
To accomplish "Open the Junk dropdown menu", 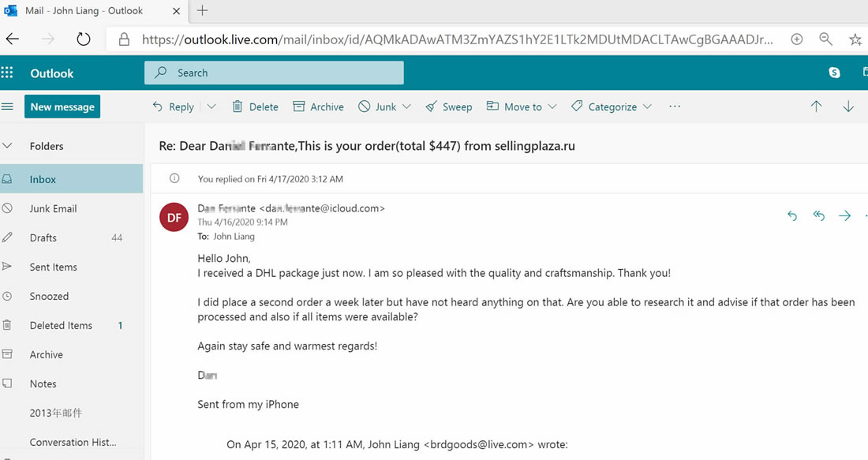I will click(406, 107).
